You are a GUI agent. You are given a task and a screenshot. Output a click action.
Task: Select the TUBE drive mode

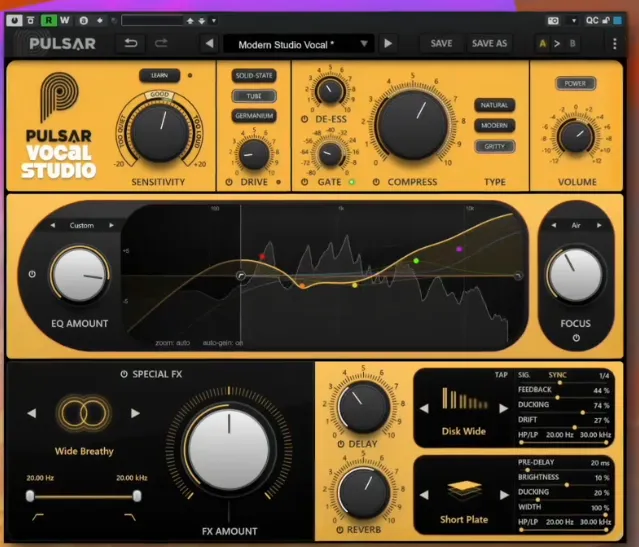[x=254, y=96]
